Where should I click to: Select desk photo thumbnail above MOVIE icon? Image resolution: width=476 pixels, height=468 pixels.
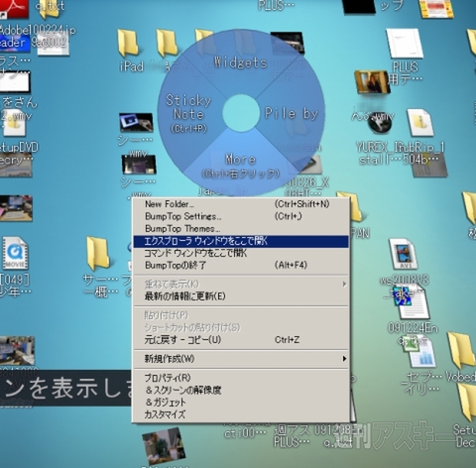[x=16, y=208]
